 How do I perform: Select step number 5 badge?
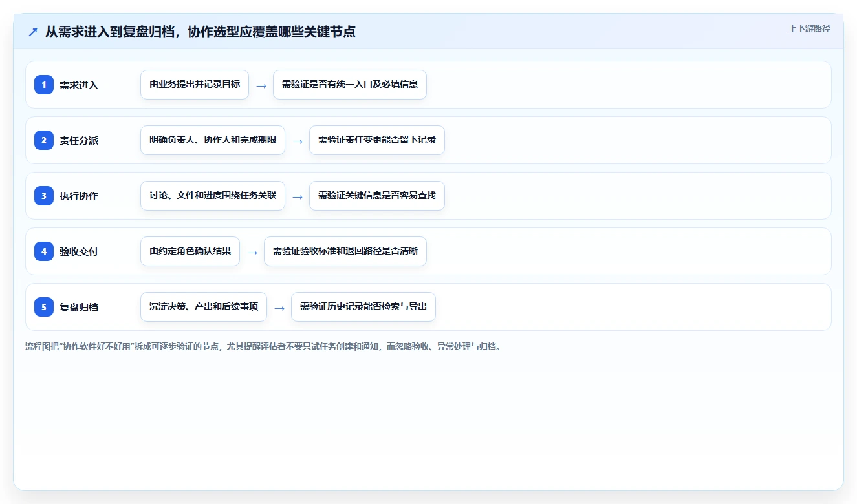tap(44, 307)
